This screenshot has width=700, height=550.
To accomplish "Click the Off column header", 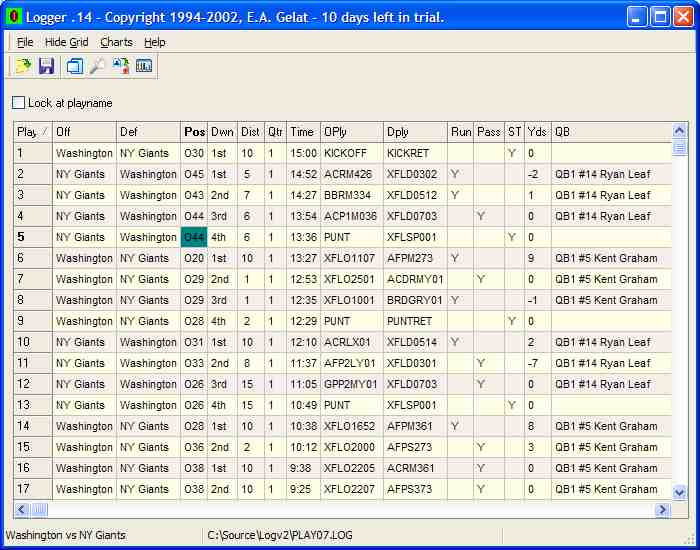I will tap(84, 132).
